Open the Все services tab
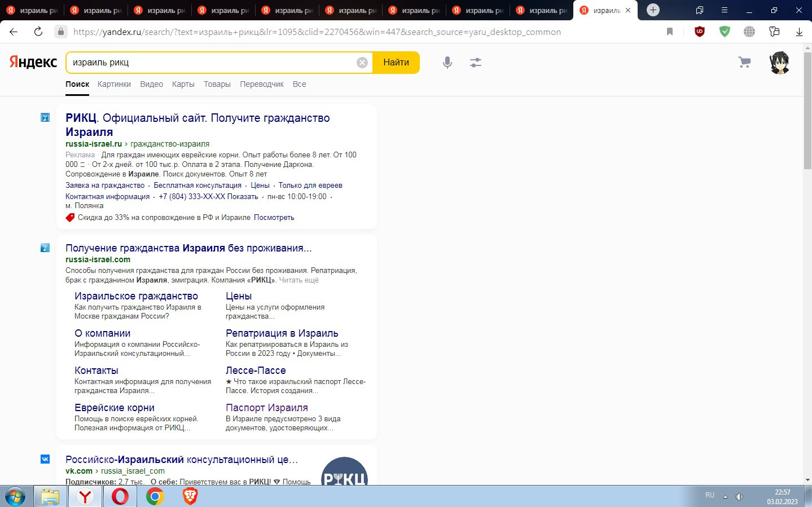Viewport: 812px width, 507px height. pyautogui.click(x=299, y=84)
